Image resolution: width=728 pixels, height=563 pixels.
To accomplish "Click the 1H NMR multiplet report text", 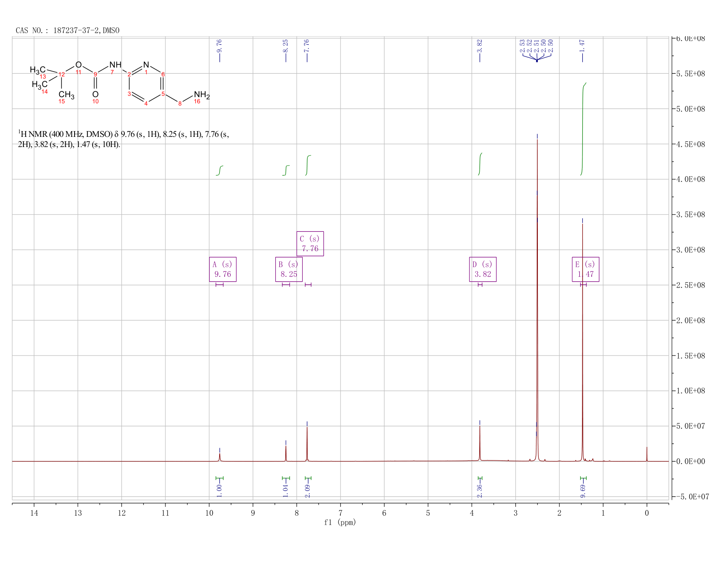I will coord(124,139).
